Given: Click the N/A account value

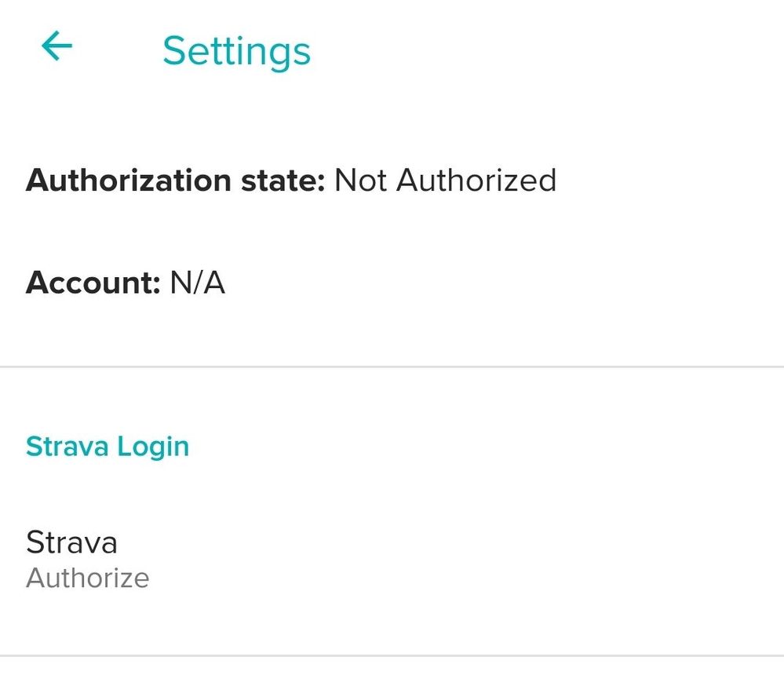Looking at the screenshot, I should point(197,283).
